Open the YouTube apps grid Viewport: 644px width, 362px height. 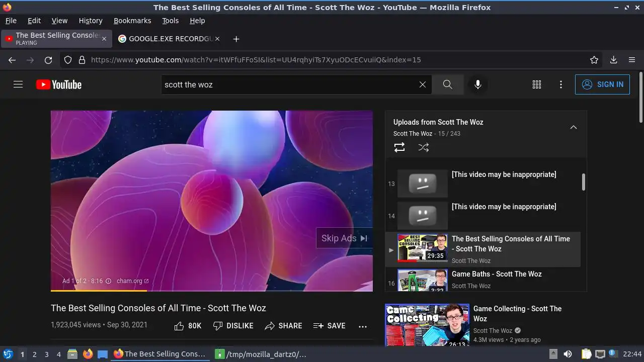click(x=537, y=84)
